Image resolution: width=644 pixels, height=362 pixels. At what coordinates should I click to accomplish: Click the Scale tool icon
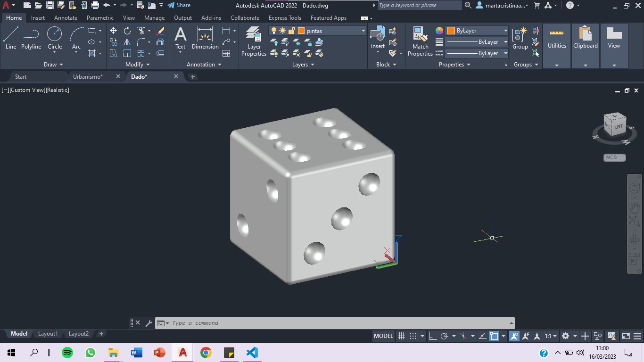tap(127, 53)
